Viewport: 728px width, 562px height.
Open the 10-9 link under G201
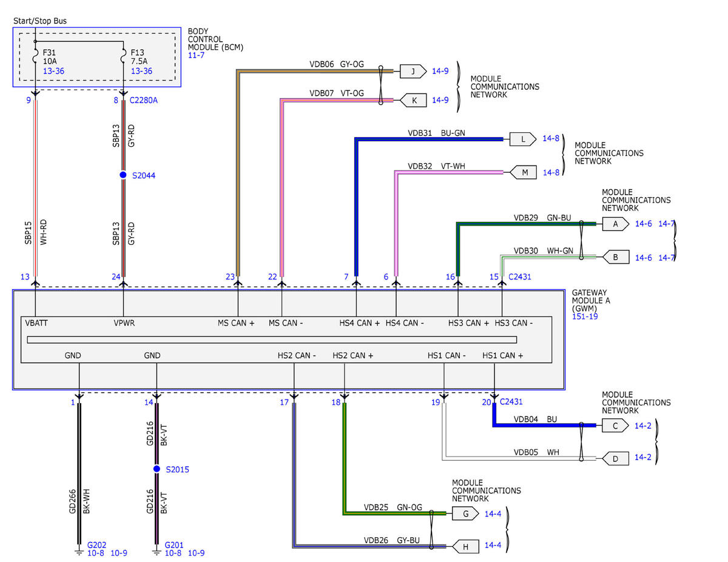[196, 553]
